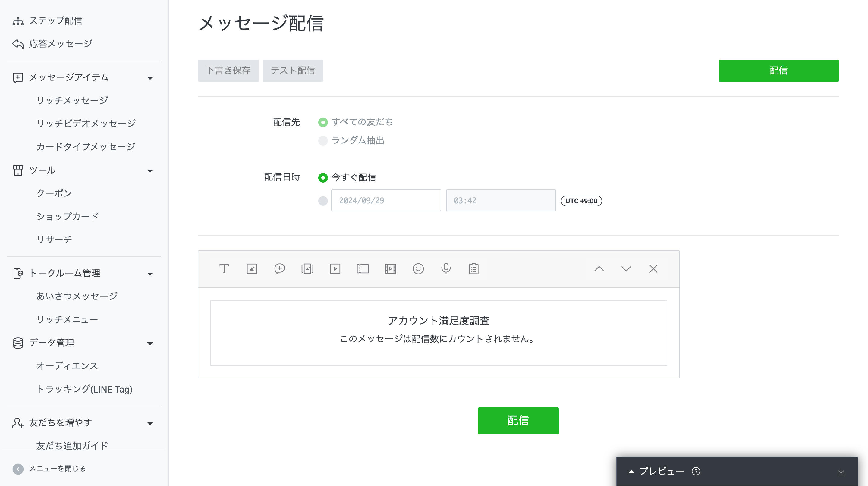Open リッチメニュー in the sidebar
The image size is (868, 486).
67,319
